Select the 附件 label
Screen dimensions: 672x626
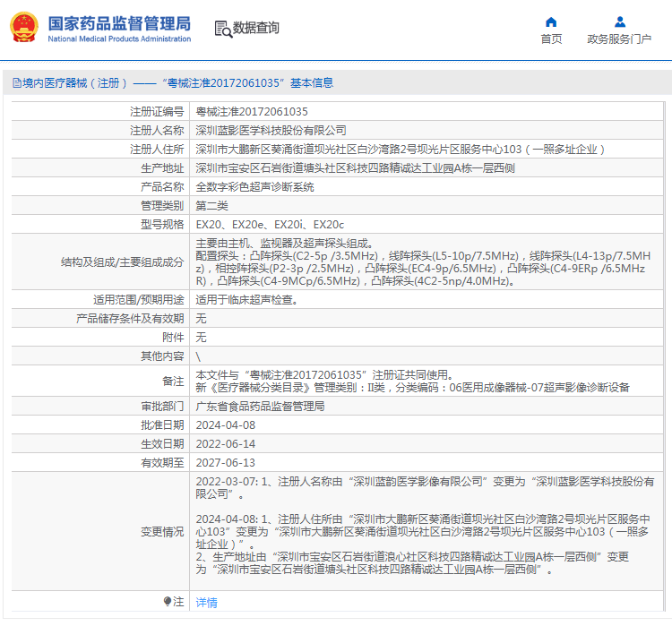pos(173,338)
